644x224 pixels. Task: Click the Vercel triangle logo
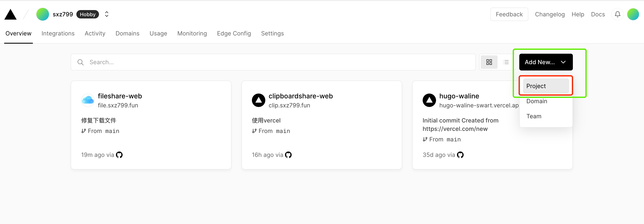(x=10, y=14)
